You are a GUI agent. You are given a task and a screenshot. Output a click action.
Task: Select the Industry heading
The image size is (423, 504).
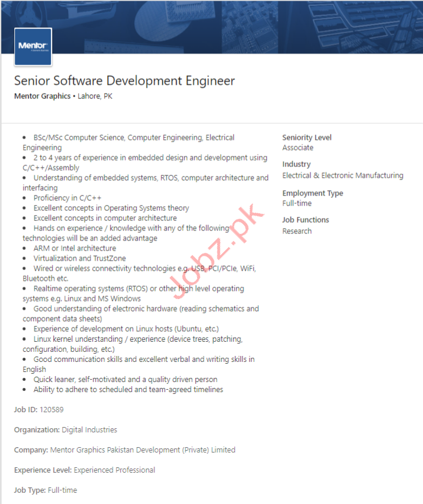pyautogui.click(x=296, y=164)
